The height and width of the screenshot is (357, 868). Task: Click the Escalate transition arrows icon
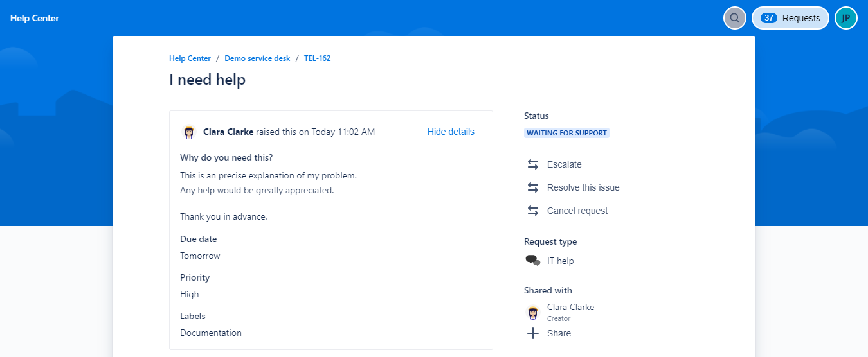pos(532,164)
